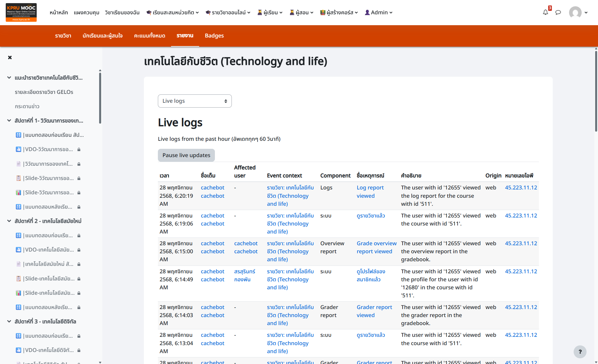Screen dimensions: 598x364
Task: Open the Admin dropdown menu
Action: coord(379,12)
